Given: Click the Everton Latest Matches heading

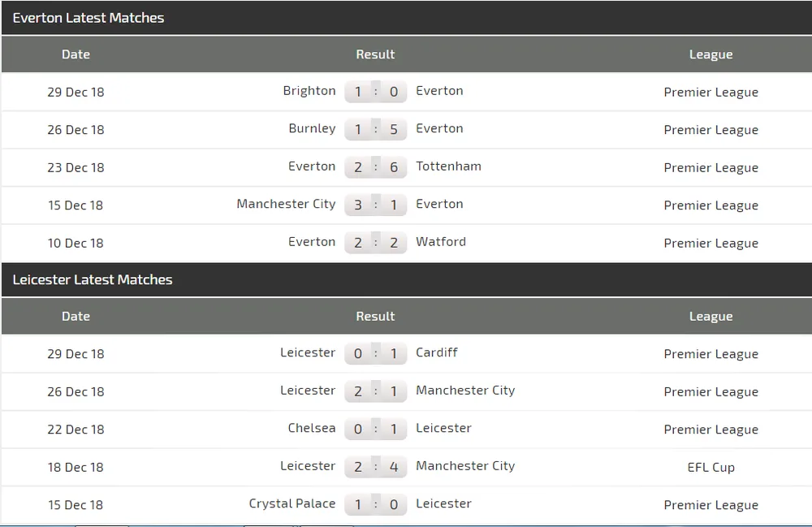Looking at the screenshot, I should coord(89,18).
